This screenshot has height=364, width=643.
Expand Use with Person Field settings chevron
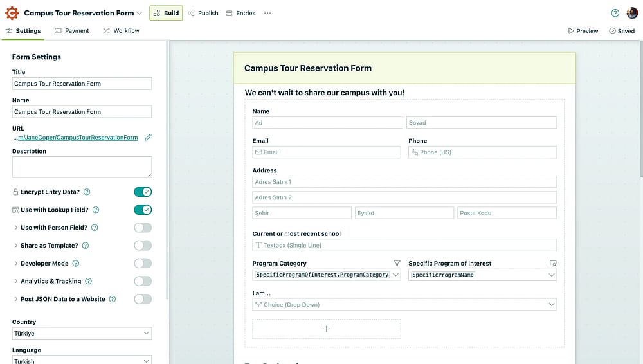coord(16,228)
